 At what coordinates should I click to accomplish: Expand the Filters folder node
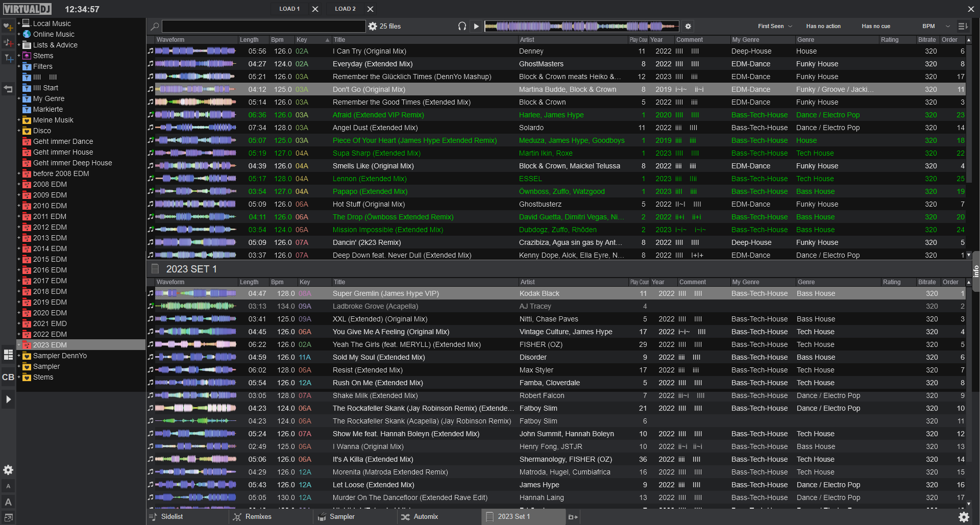[19, 66]
